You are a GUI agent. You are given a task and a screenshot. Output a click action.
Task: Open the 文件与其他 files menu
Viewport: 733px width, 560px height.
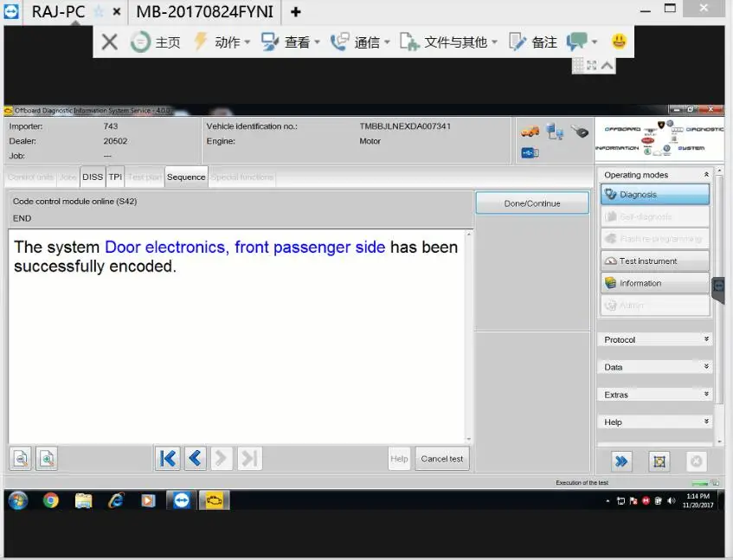[x=449, y=42]
